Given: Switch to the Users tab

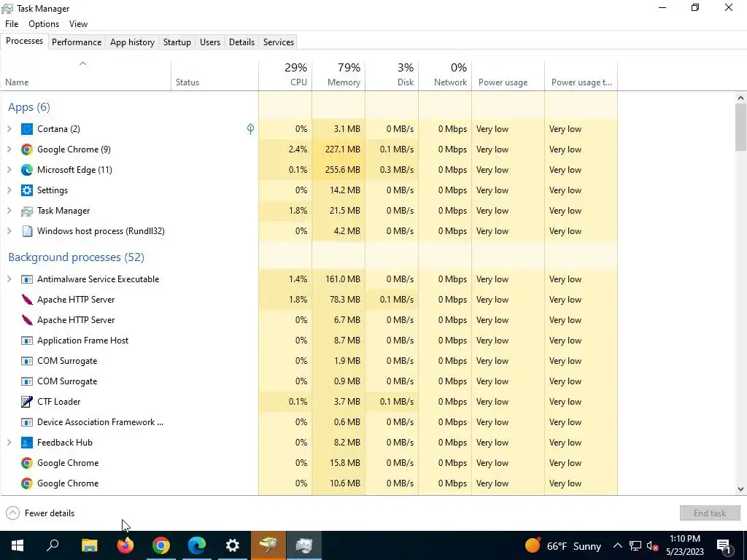Looking at the screenshot, I should click(210, 42).
